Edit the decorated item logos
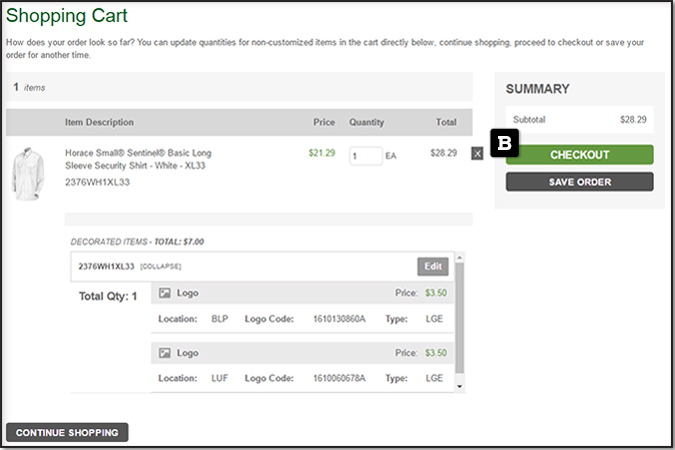The height and width of the screenshot is (450, 675). (432, 266)
